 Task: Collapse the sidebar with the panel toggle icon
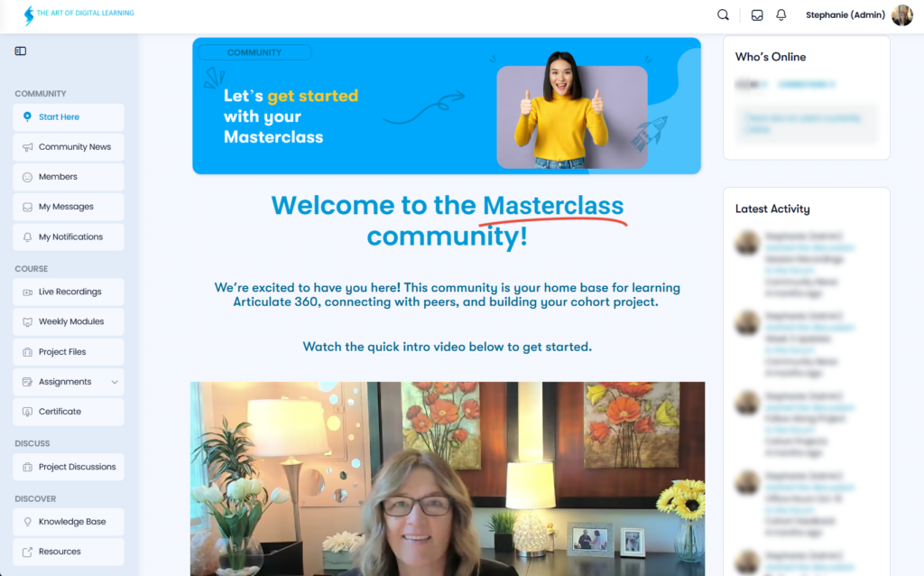pos(21,51)
